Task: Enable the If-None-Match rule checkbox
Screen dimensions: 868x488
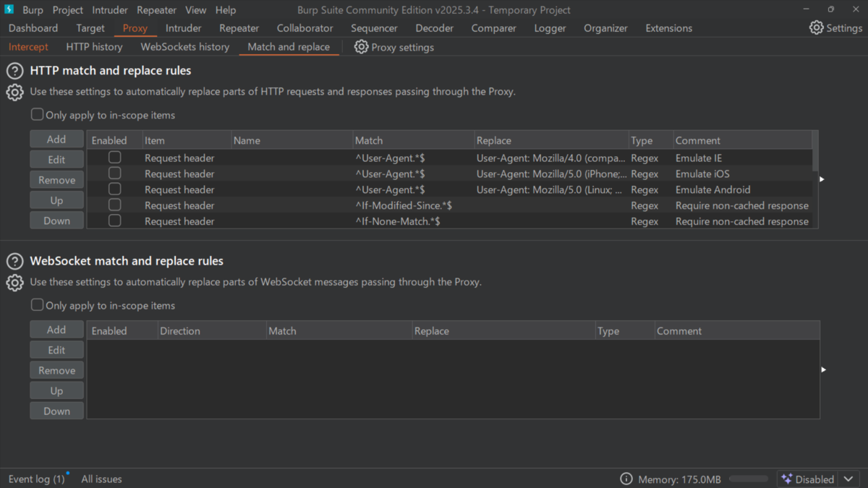Action: pos(114,221)
